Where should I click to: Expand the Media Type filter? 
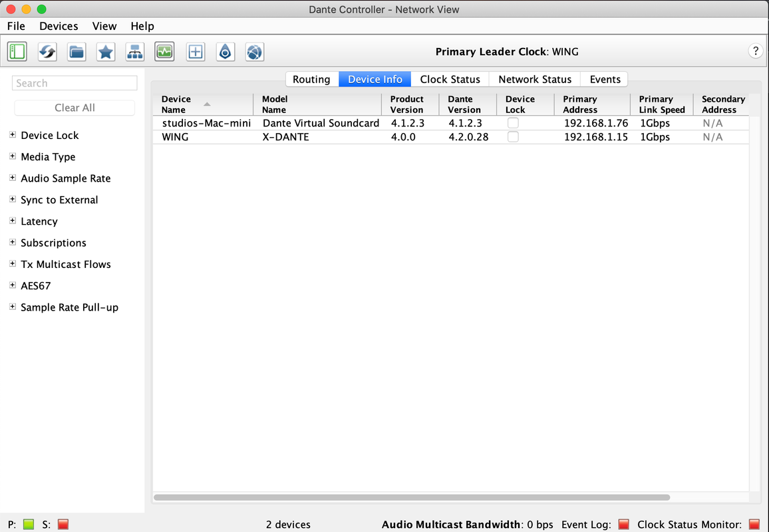pyautogui.click(x=13, y=156)
